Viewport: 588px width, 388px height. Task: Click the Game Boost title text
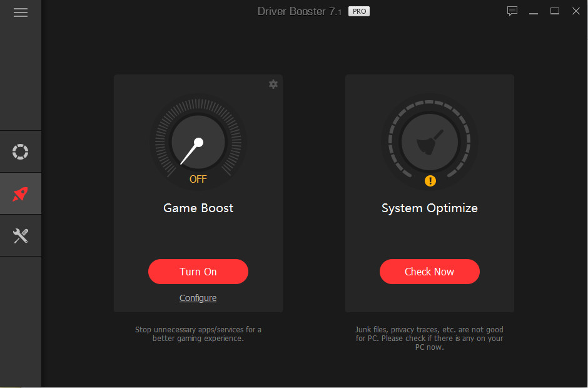coord(198,208)
